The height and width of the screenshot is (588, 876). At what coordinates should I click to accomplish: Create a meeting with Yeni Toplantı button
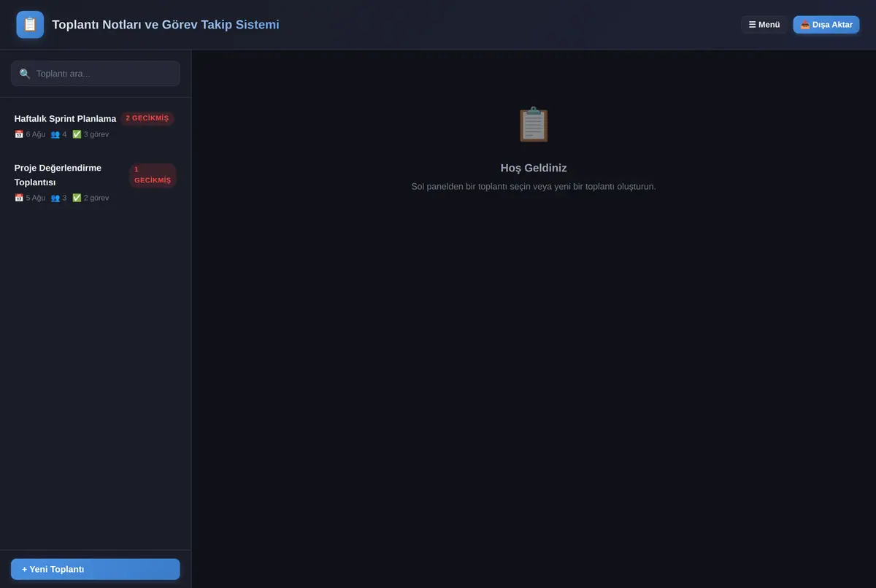click(96, 569)
